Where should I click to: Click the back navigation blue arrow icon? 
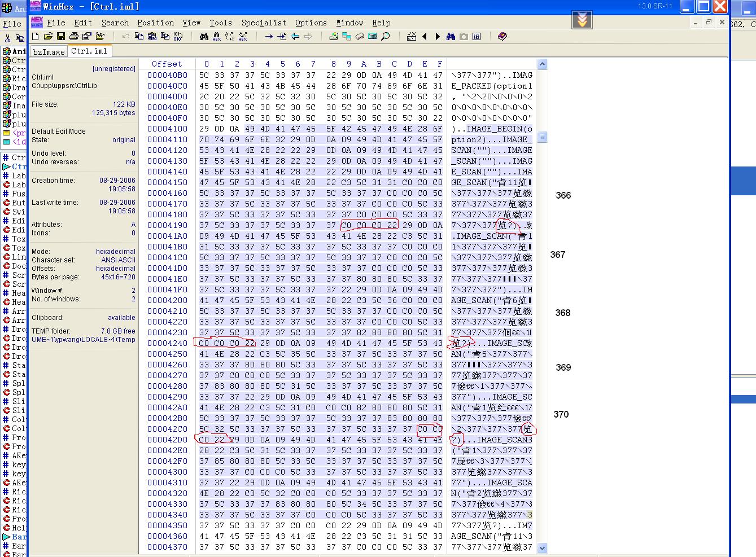295,37
